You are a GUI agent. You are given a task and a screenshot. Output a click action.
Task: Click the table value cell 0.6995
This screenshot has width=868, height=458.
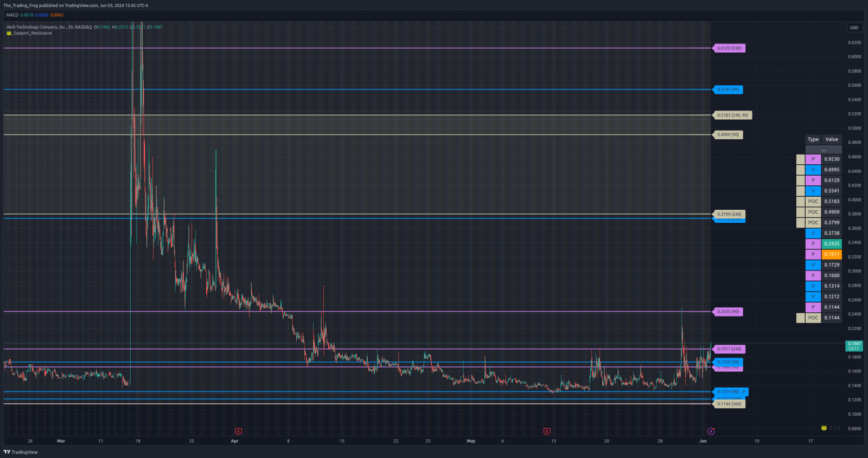point(832,170)
